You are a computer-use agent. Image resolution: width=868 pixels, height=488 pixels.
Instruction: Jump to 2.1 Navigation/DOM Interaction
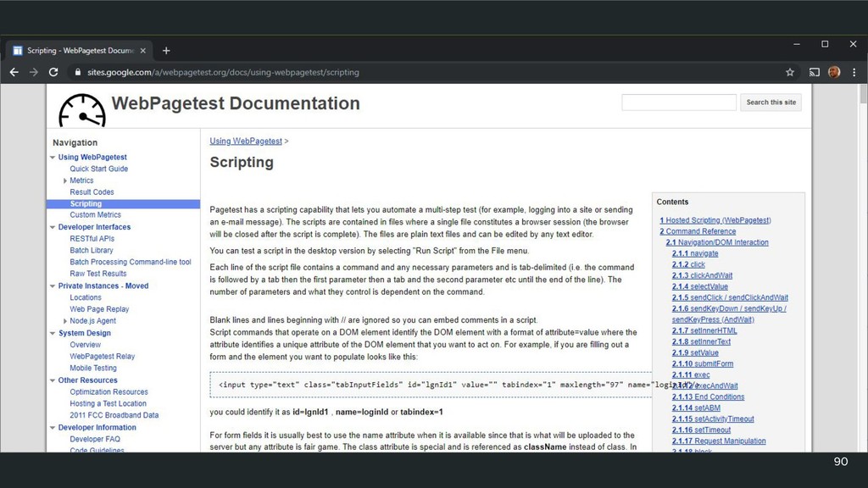717,242
